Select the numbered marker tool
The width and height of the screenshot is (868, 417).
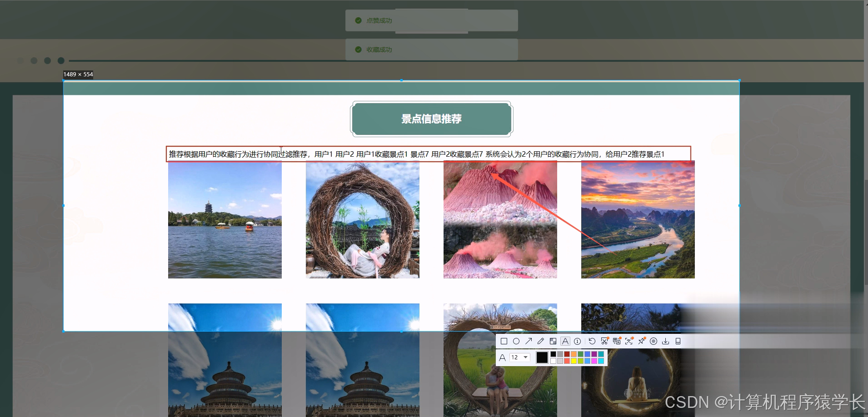click(x=577, y=342)
